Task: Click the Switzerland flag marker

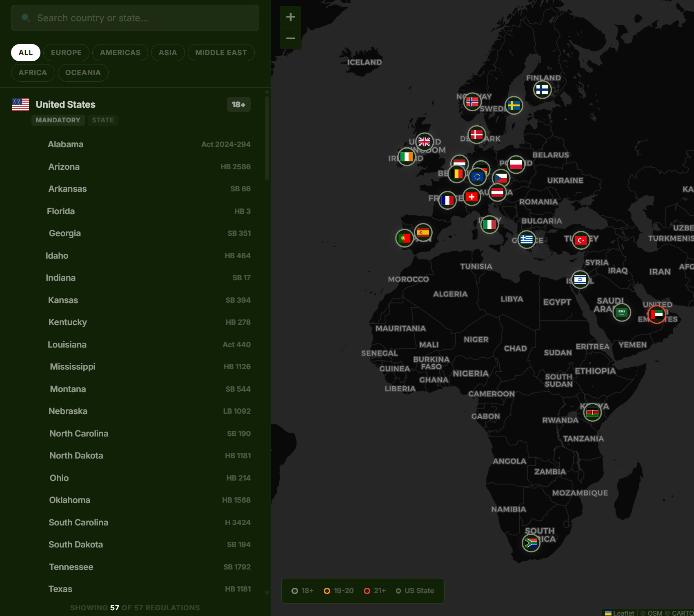Action: pos(472,197)
